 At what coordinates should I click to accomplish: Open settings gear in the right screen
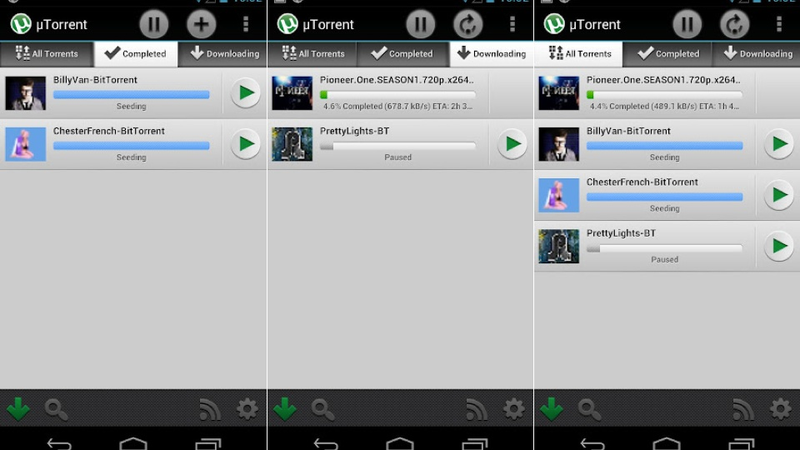tap(781, 409)
